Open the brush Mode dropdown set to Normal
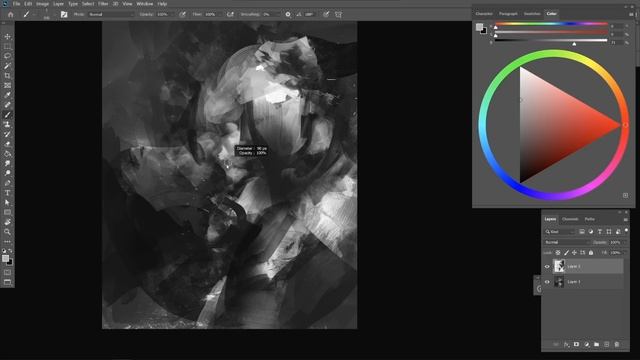640x360 pixels. pyautogui.click(x=111, y=14)
